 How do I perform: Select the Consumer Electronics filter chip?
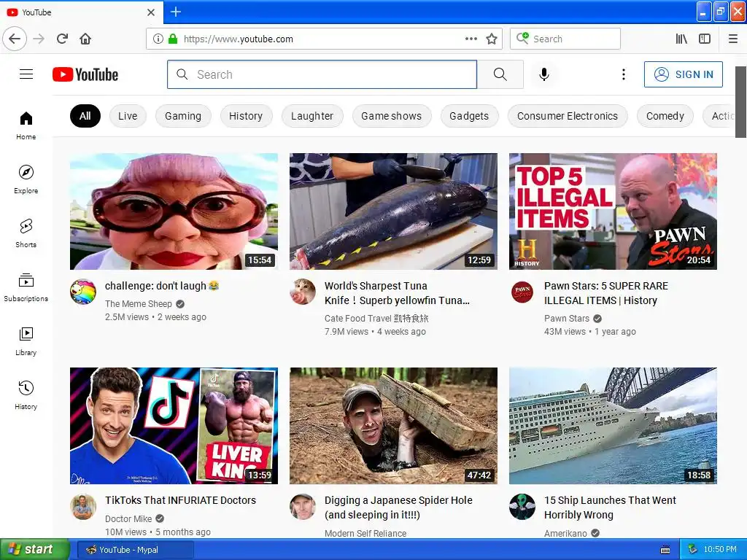point(568,116)
